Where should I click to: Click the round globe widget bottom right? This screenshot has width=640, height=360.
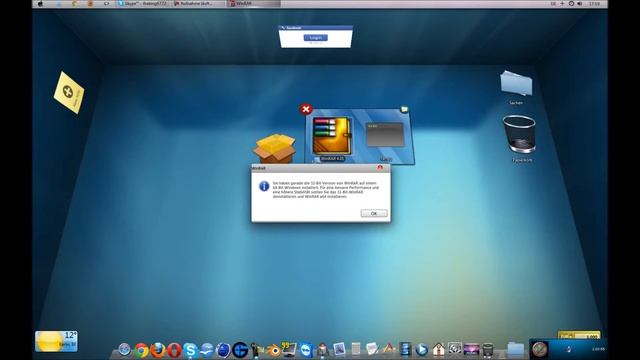(539, 349)
